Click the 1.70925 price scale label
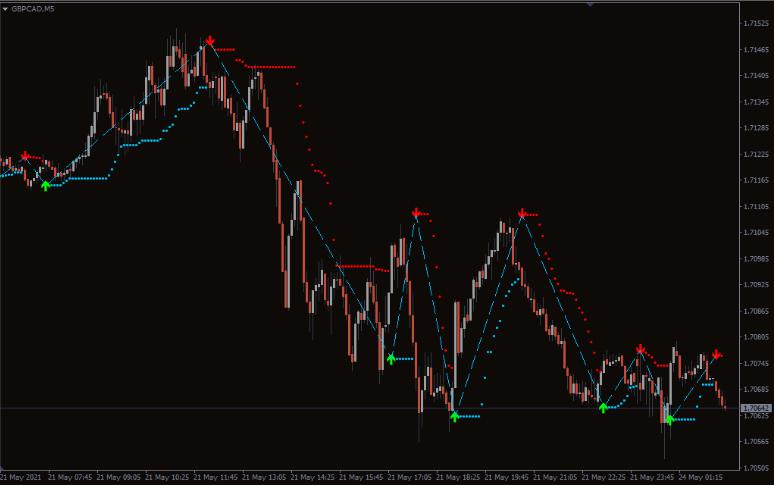 (756, 285)
